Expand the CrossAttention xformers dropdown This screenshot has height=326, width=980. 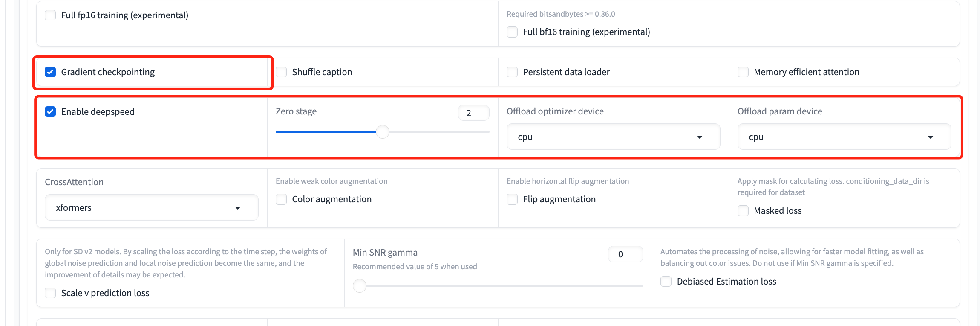click(151, 208)
